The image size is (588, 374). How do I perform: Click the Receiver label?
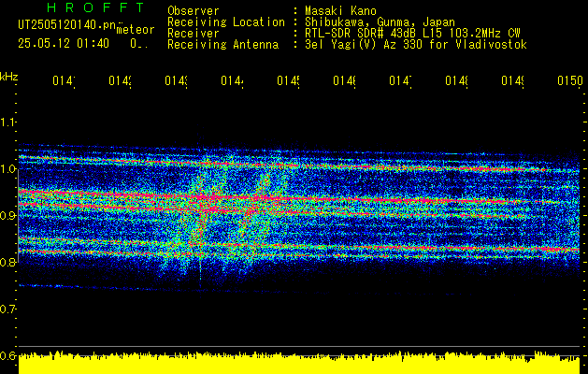[x=194, y=34]
